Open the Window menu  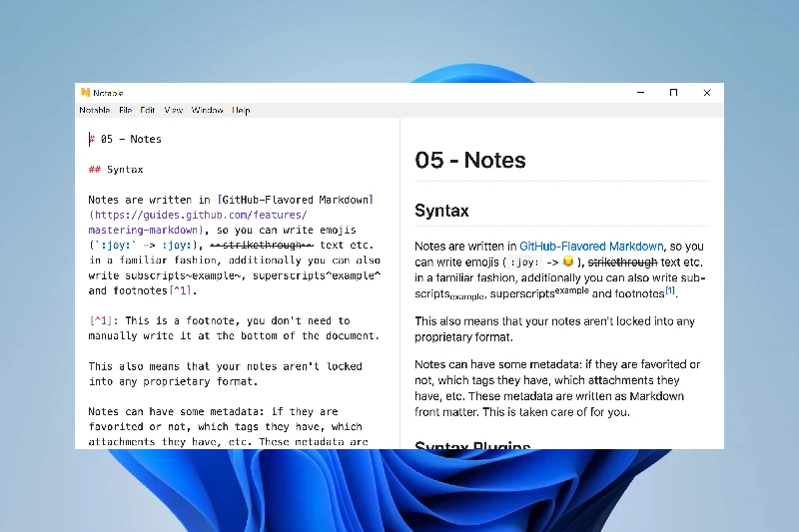pos(207,110)
